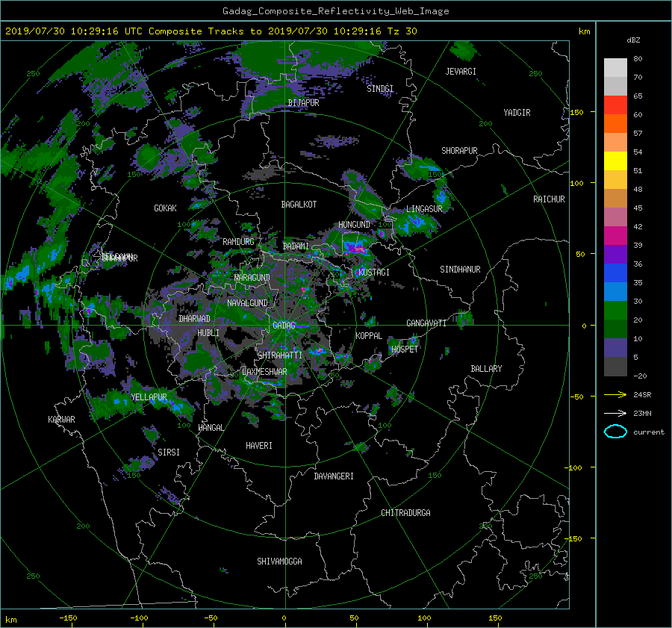
Task: Click the UTC Composite Tracks timestamp line
Action: coord(211,31)
